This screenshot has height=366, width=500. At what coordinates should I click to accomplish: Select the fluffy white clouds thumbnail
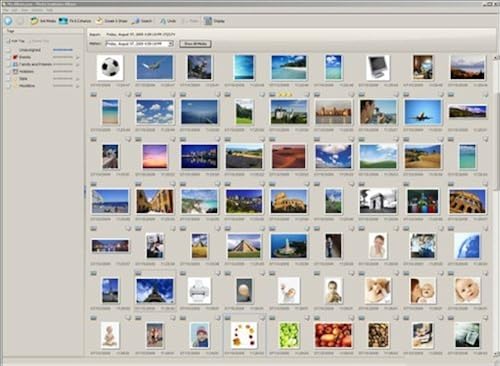click(155, 112)
